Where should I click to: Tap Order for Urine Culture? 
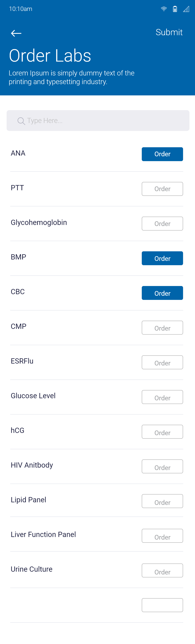(162, 571)
